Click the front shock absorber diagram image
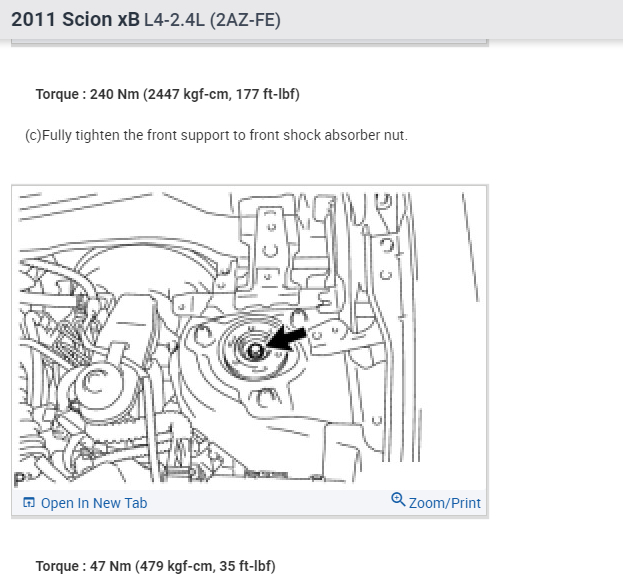This screenshot has width=623, height=585. pos(249,338)
